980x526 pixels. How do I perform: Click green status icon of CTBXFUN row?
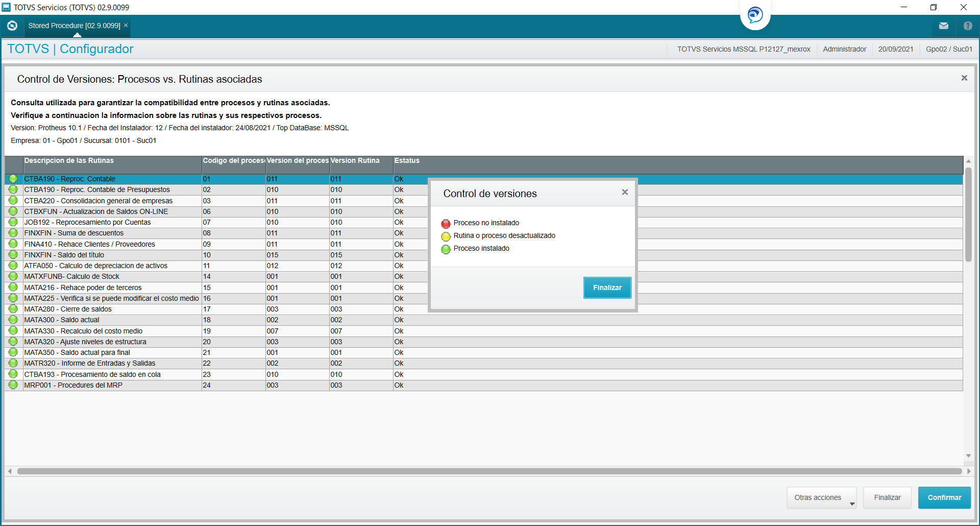tap(13, 211)
